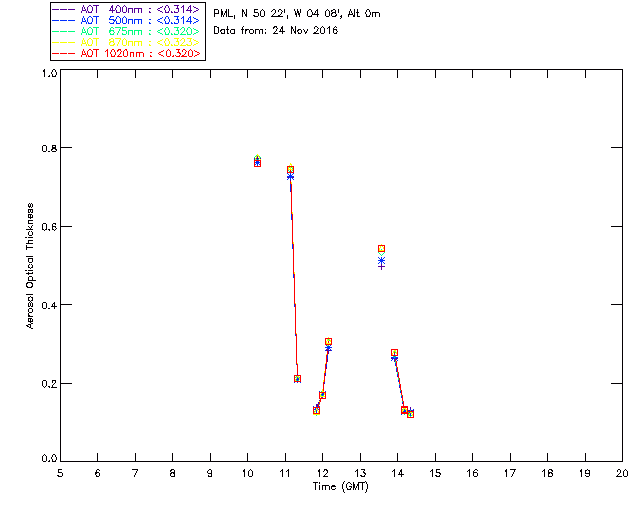Click y-axis tick label '1.0'
Viewport: 640px width, 512px height.
click(x=49, y=73)
